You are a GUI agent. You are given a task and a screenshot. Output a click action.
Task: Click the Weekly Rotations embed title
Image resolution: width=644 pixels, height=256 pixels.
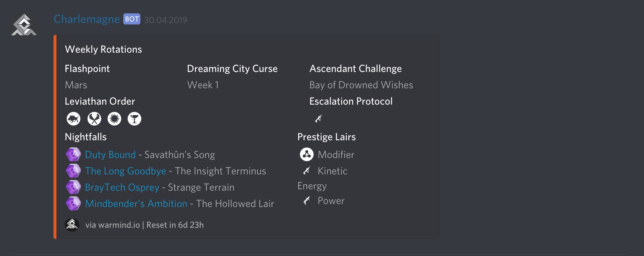point(103,49)
